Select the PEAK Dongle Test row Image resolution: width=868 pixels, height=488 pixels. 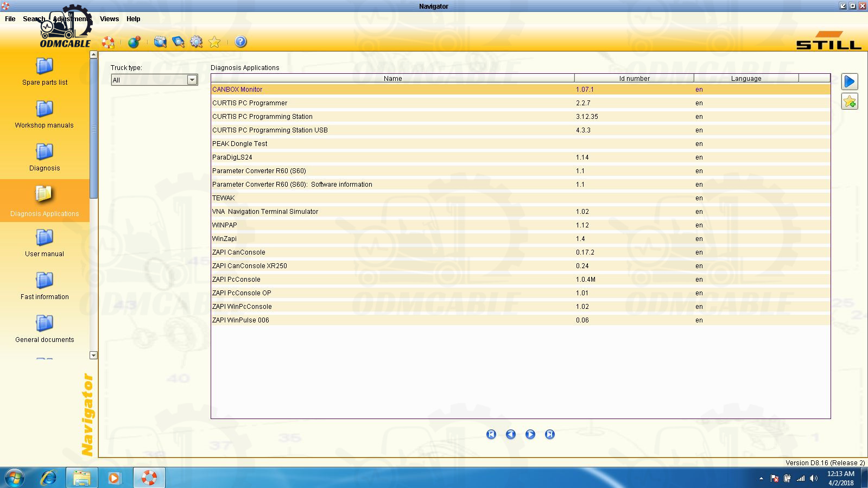click(521, 144)
